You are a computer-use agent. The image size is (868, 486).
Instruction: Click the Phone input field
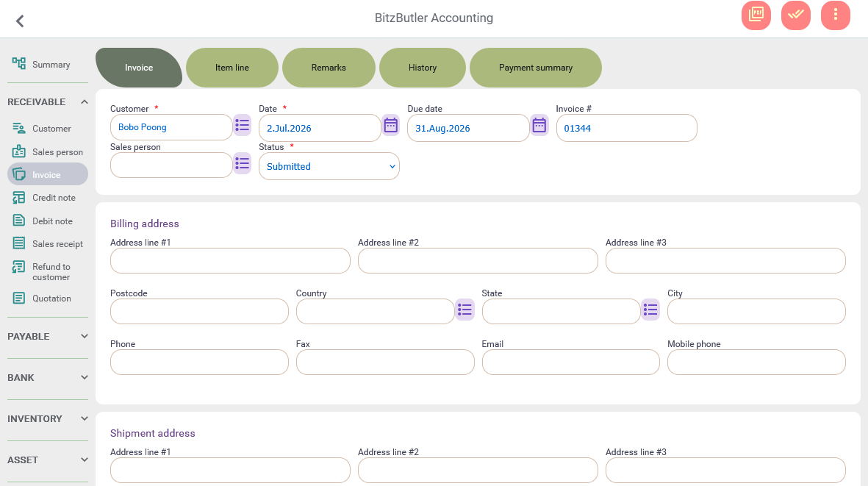pyautogui.click(x=199, y=362)
